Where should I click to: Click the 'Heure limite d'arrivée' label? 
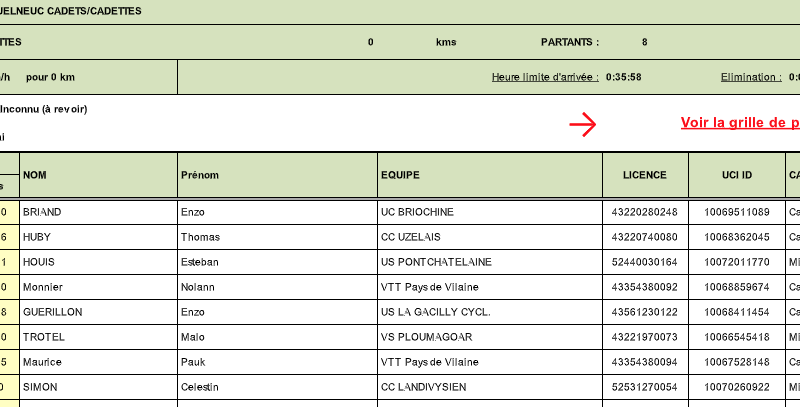tap(545, 77)
